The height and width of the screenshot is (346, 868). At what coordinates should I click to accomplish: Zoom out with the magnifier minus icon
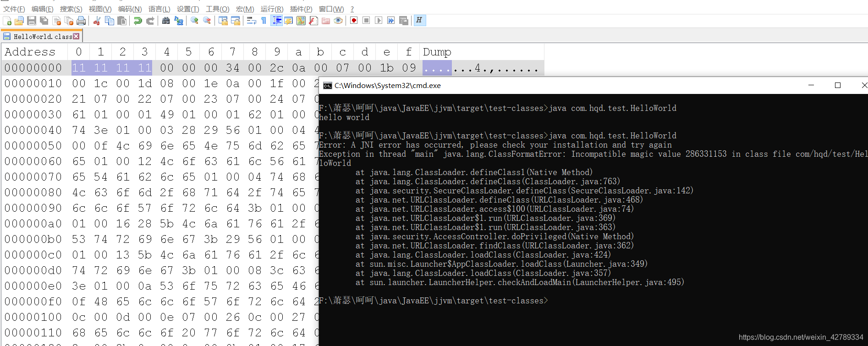point(207,21)
